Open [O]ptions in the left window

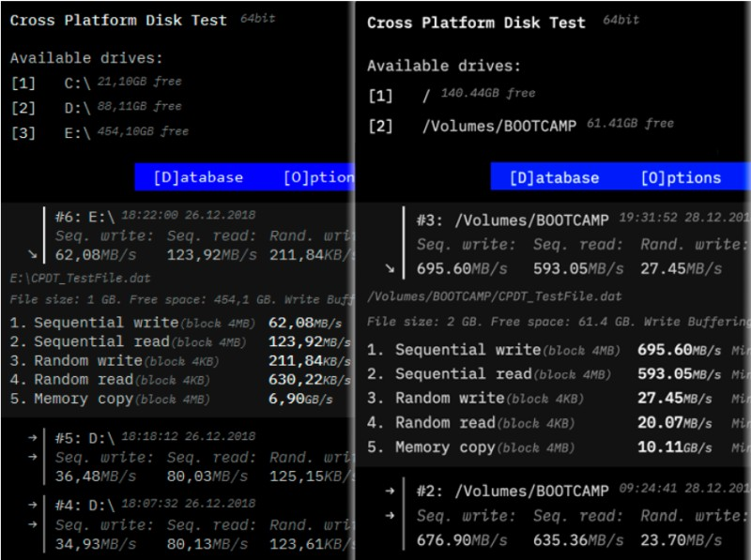tap(317, 177)
